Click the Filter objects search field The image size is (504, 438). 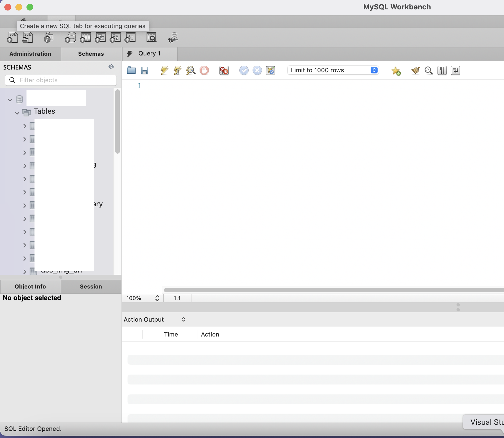pyautogui.click(x=60, y=80)
